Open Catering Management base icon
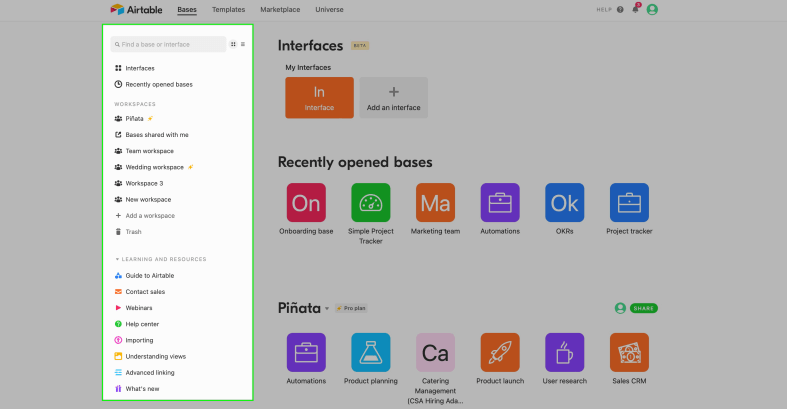Viewport: 787px width, 409px height. click(x=435, y=352)
